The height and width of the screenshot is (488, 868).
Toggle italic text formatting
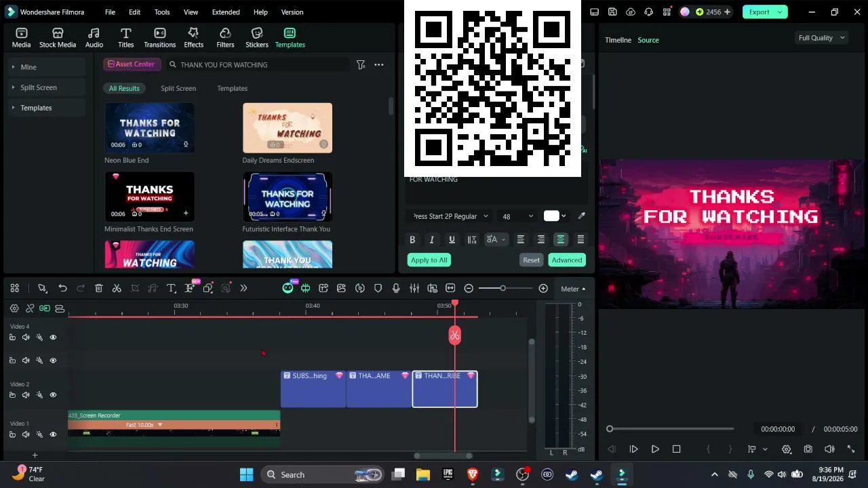(x=432, y=240)
